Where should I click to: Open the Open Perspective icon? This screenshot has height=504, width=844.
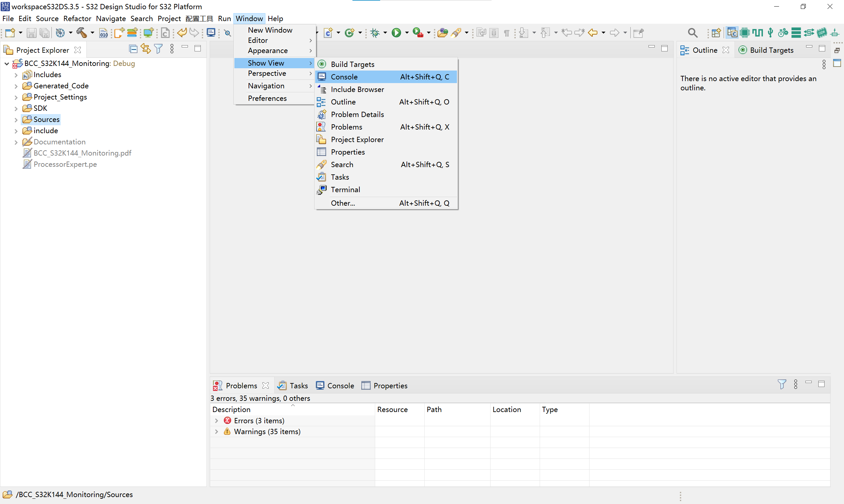pyautogui.click(x=716, y=33)
